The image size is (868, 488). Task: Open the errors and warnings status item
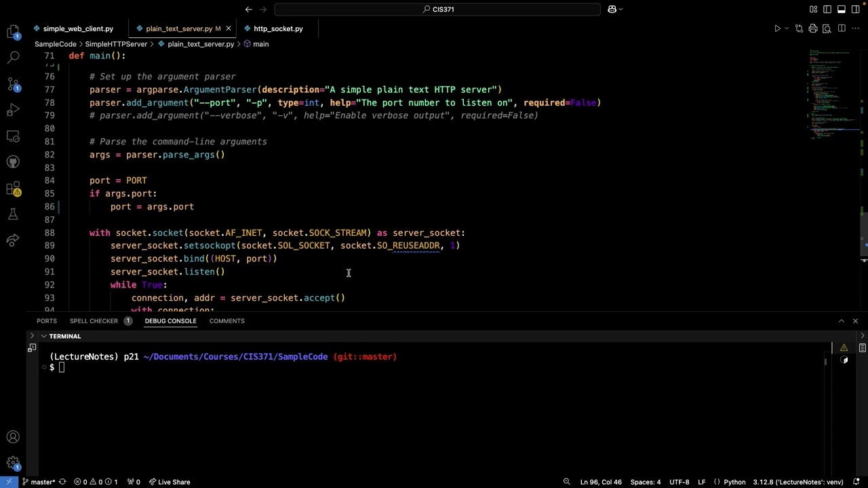(96, 482)
